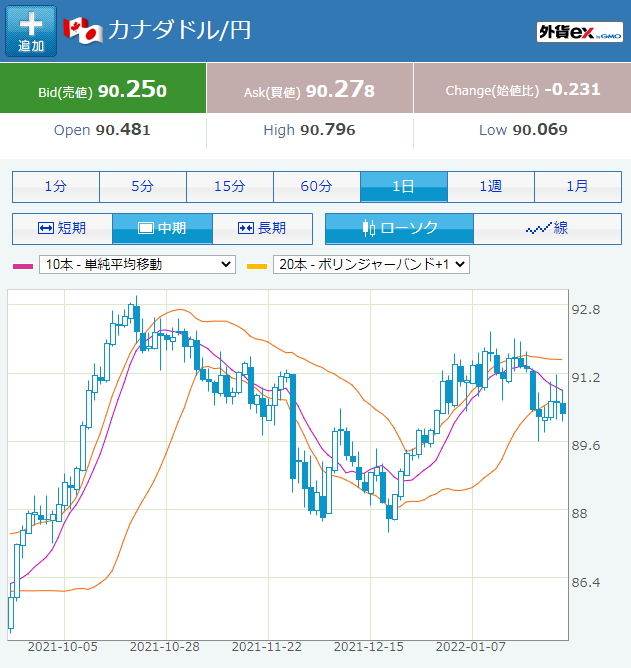Click the Canada/Japan flag icon

(x=83, y=30)
